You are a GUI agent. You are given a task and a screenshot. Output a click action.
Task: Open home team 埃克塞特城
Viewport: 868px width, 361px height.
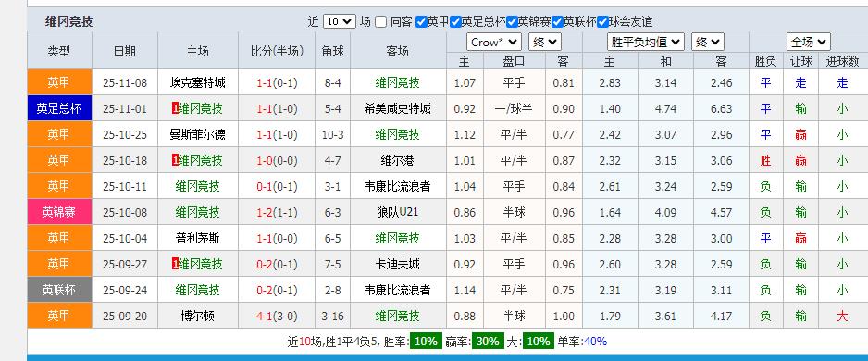pos(198,83)
